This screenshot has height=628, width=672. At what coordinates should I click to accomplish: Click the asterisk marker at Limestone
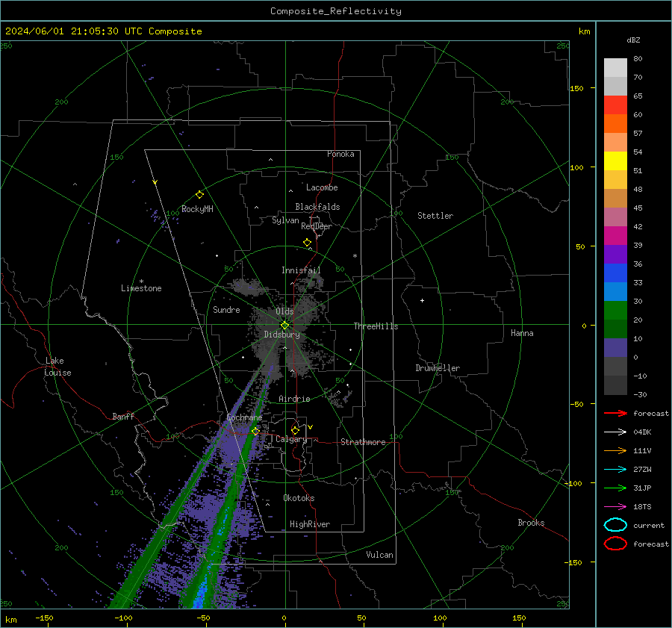(x=141, y=282)
